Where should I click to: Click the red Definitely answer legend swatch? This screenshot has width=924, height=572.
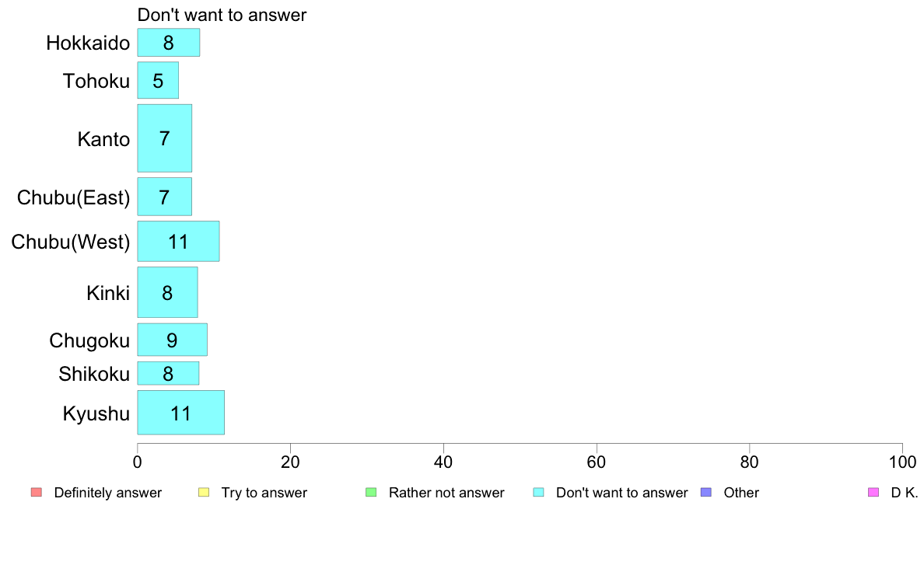coord(37,493)
